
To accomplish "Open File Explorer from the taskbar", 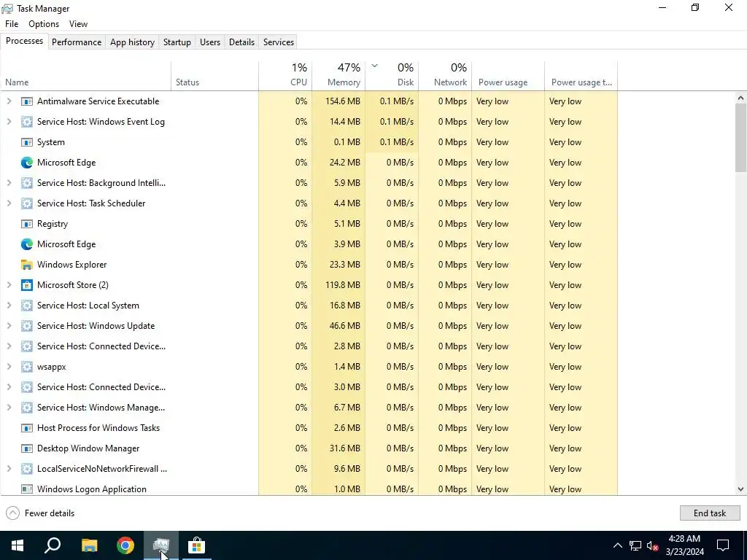I will 89,545.
